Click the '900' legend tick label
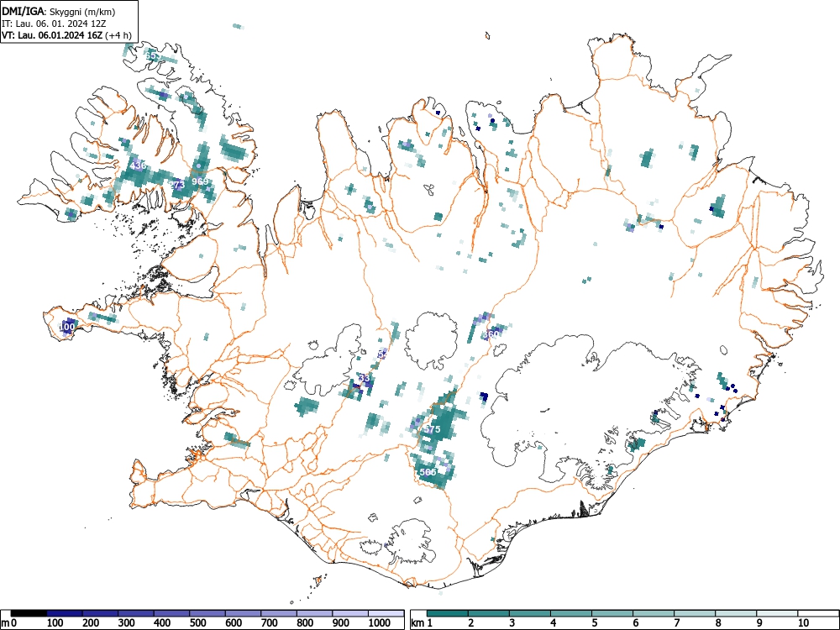This screenshot has width=840, height=630. click(341, 623)
